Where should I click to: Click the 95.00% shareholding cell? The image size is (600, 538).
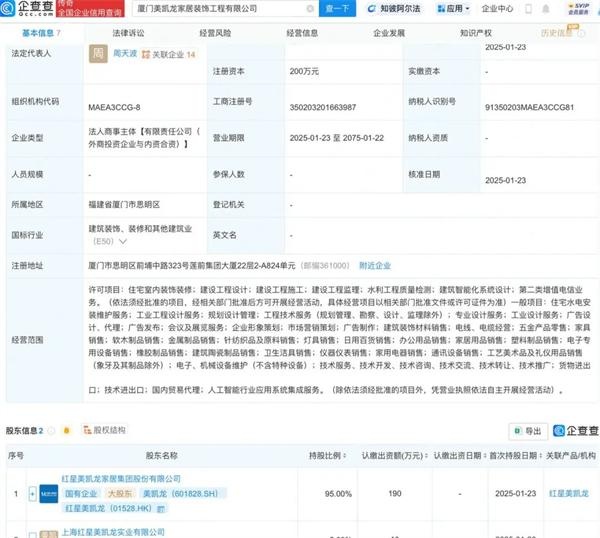click(338, 494)
